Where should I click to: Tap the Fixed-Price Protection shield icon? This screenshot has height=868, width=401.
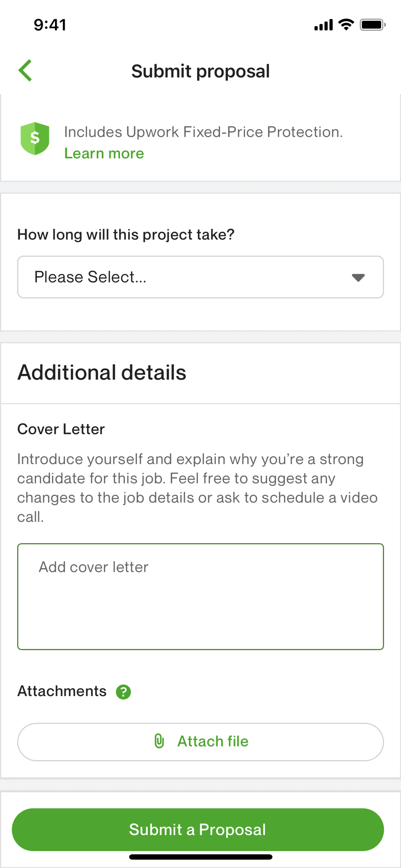tap(35, 138)
